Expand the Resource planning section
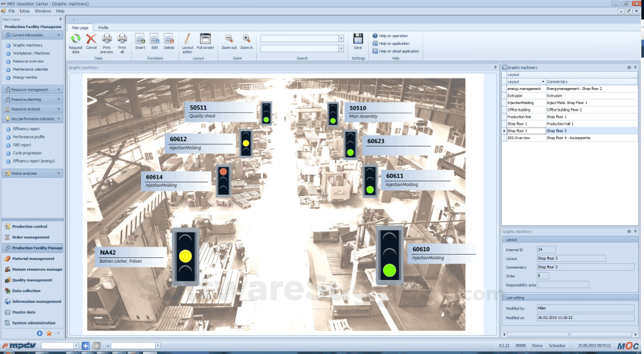Viewport: 644px width, 354px height. pos(32,99)
